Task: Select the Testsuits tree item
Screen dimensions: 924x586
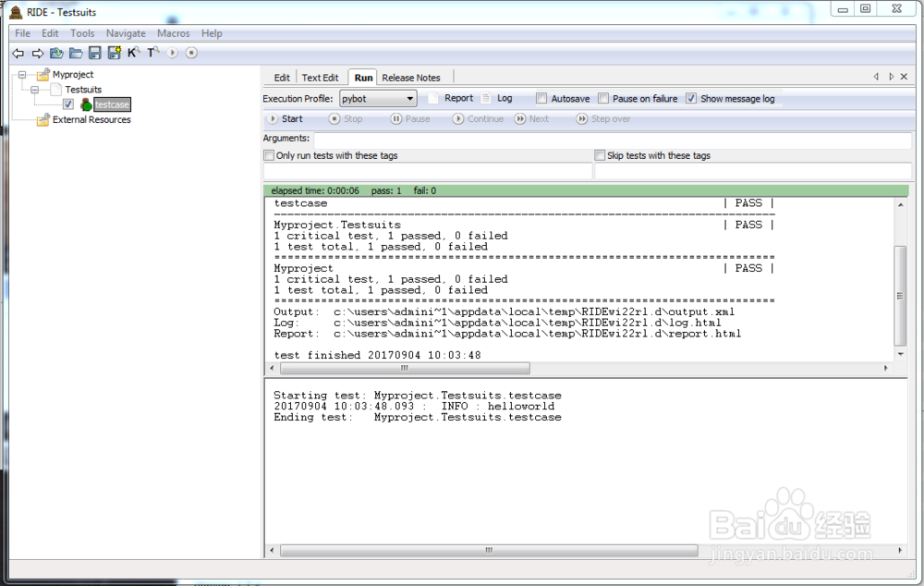Action: [83, 90]
